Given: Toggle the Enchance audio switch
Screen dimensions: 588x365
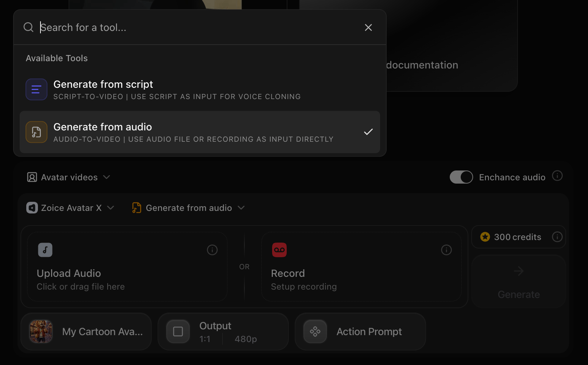Looking at the screenshot, I should (x=461, y=177).
